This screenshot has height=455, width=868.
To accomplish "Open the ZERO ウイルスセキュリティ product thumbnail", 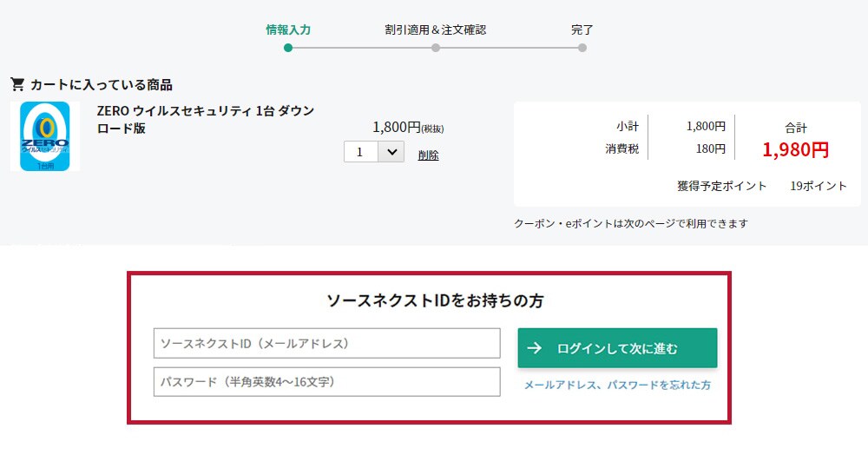I will click(x=45, y=136).
